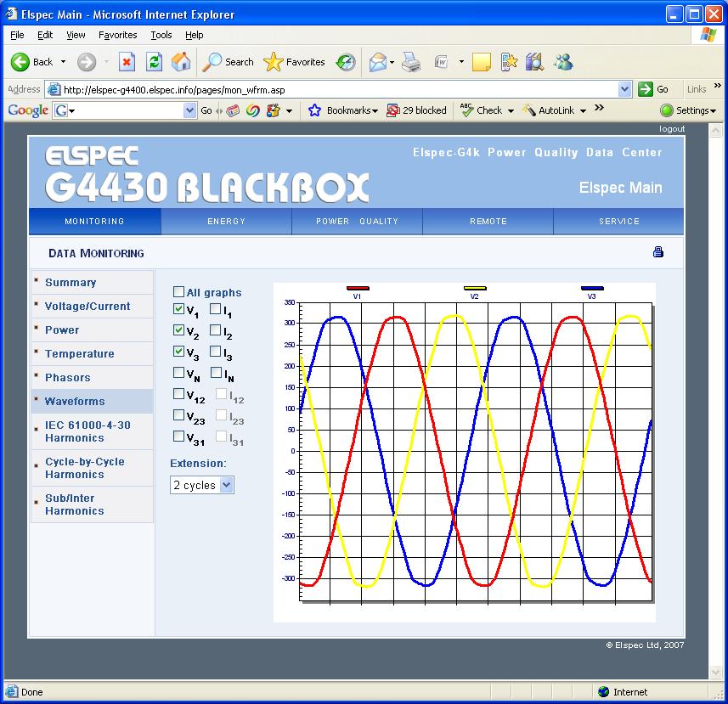Expand the address bar URL dropdown

(625, 89)
